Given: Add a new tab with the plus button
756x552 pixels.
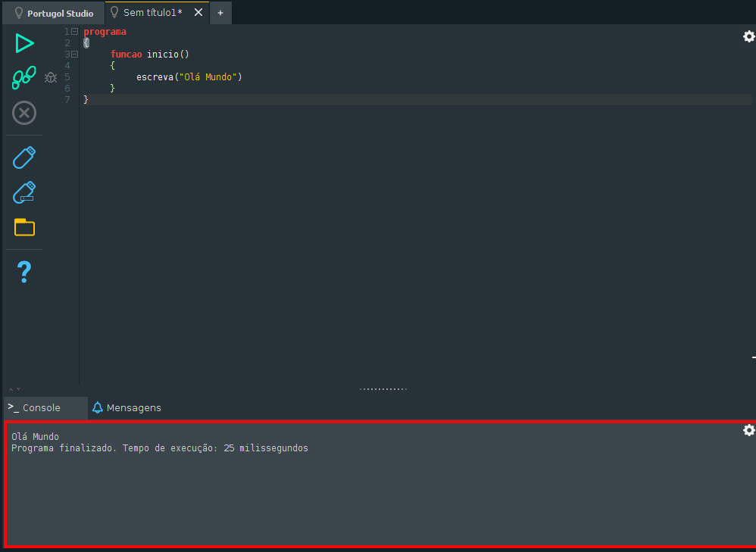Looking at the screenshot, I should click(x=220, y=13).
